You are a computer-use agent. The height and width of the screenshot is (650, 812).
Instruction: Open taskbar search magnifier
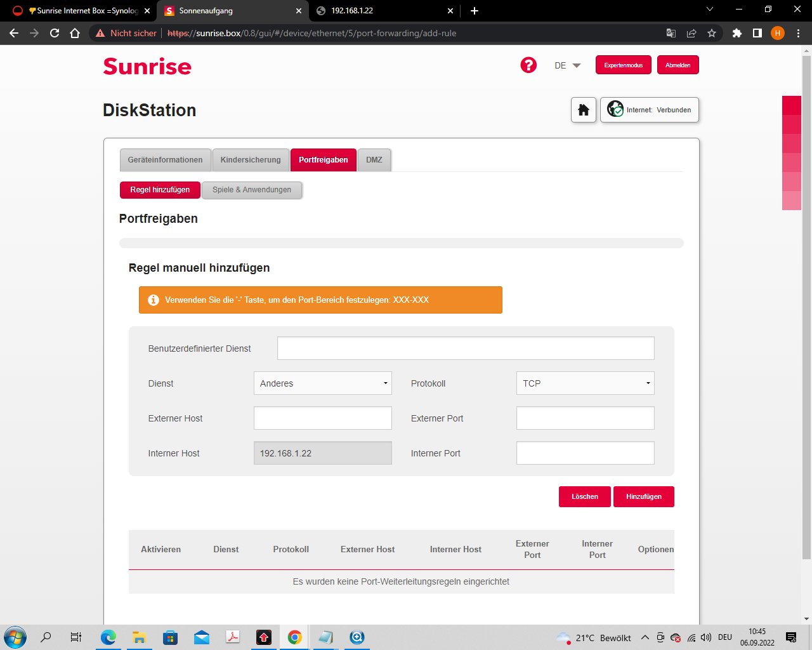pyautogui.click(x=46, y=637)
